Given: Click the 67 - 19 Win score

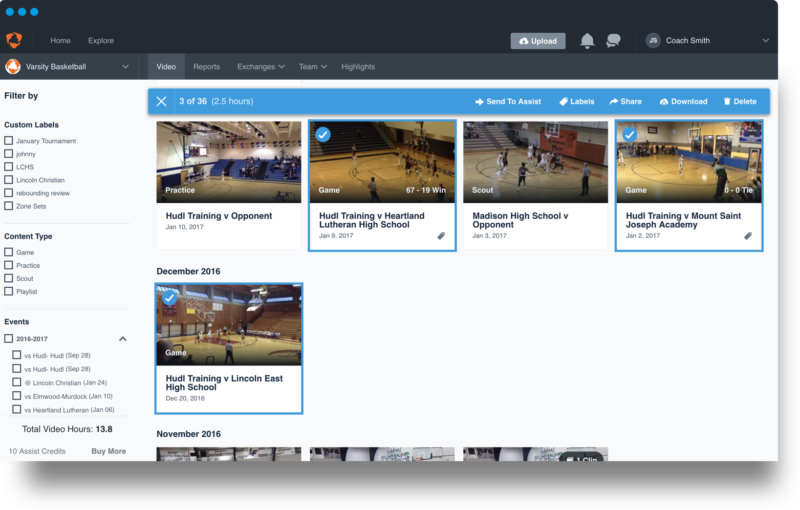Looking at the screenshot, I should tap(426, 190).
